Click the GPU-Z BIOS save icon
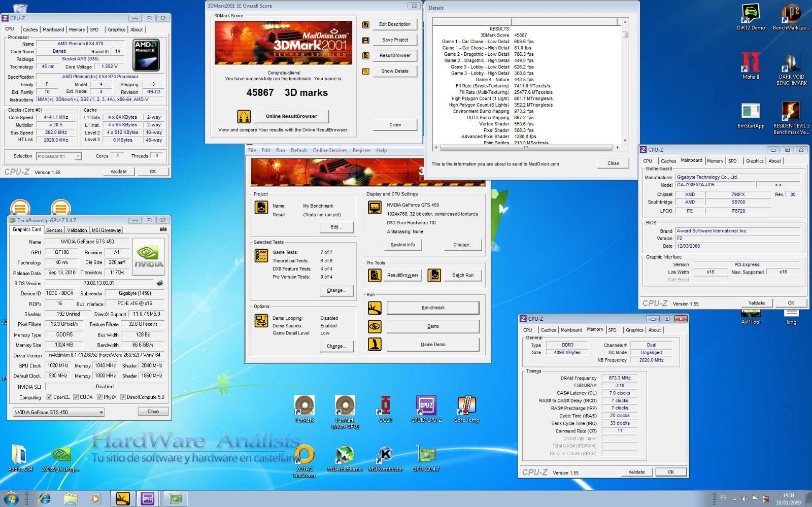This screenshot has height=507, width=812. 160,283
